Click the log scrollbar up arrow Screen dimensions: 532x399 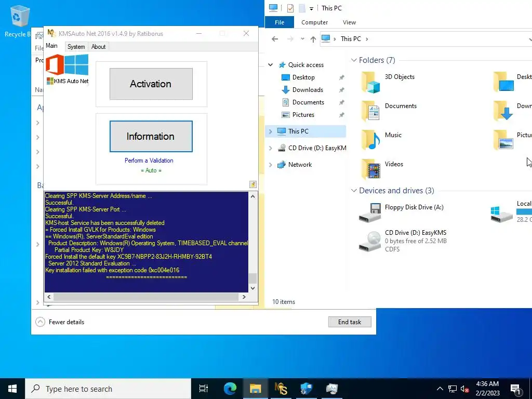click(253, 196)
